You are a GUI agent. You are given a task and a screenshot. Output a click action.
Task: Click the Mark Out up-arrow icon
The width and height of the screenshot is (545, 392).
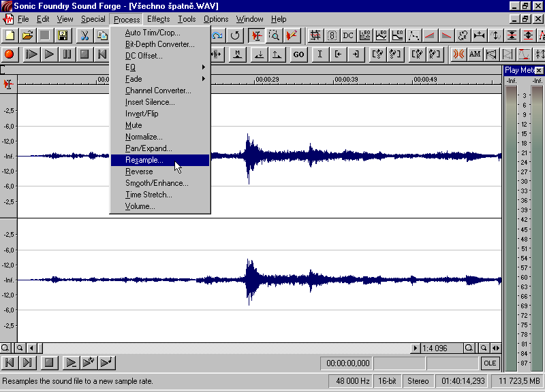click(x=277, y=54)
